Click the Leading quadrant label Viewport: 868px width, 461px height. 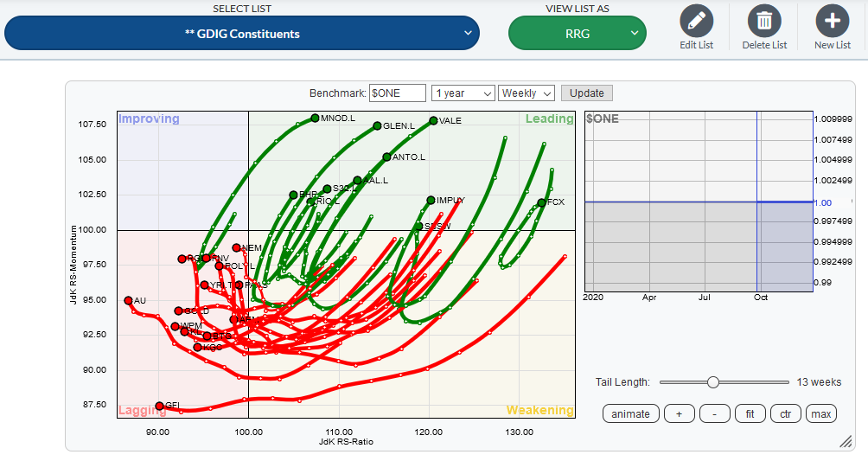pyautogui.click(x=549, y=118)
